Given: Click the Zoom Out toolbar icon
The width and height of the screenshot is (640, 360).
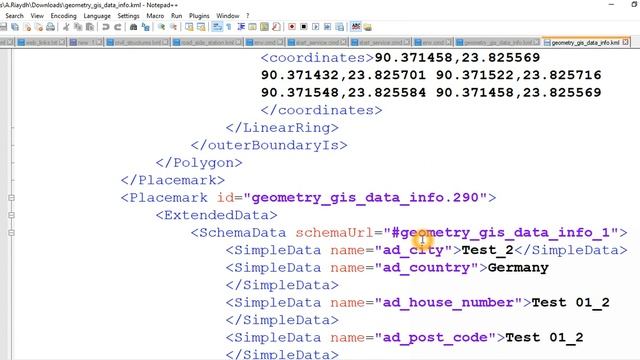Looking at the screenshot, I should (173, 27).
